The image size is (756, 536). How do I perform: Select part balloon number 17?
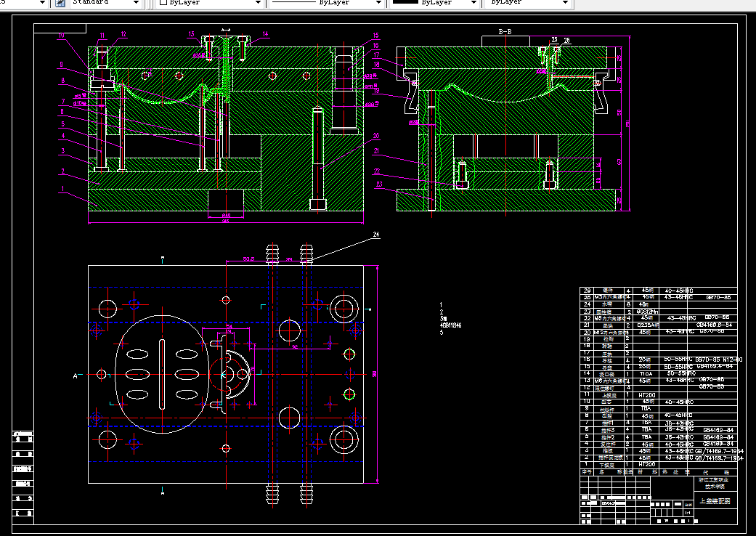377,55
